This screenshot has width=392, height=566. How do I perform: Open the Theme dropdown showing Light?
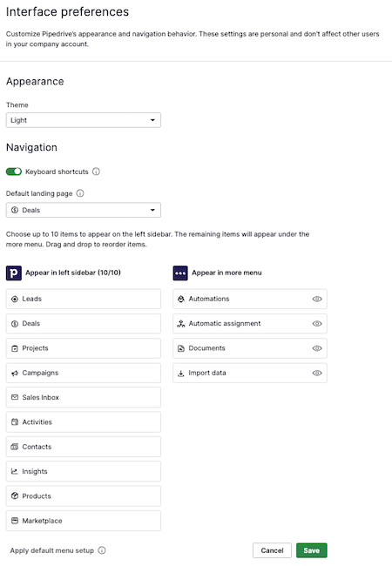(x=84, y=120)
